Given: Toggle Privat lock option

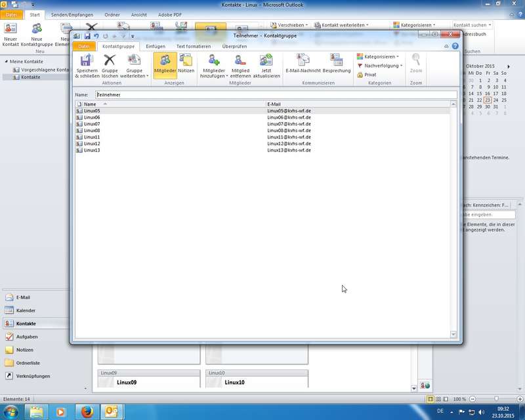Looking at the screenshot, I should coord(367,75).
